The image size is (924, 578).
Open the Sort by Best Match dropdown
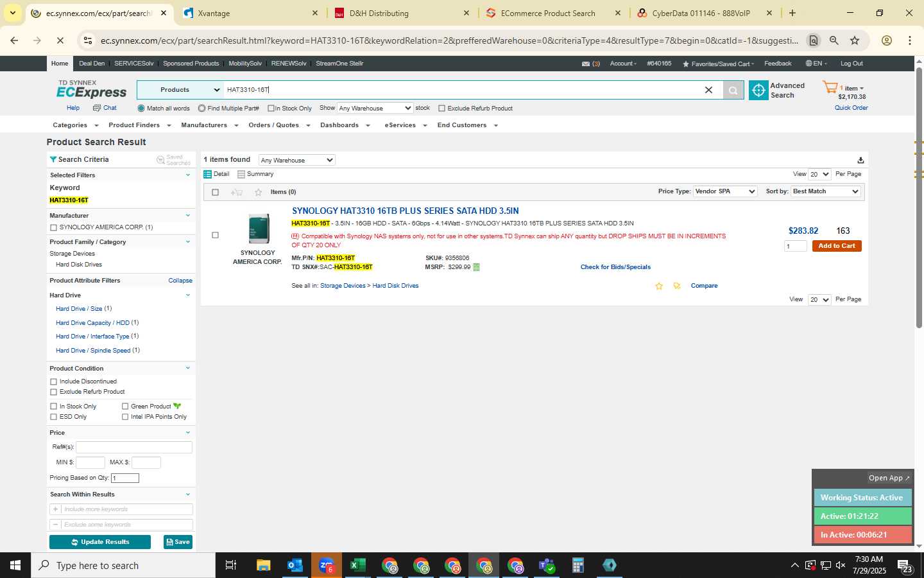(x=825, y=191)
